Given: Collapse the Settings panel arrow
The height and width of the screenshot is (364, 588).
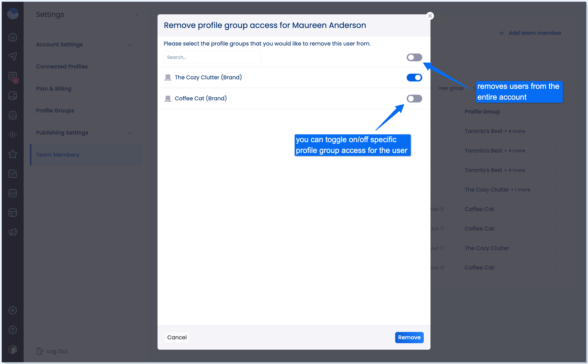Looking at the screenshot, I should tap(137, 15).
